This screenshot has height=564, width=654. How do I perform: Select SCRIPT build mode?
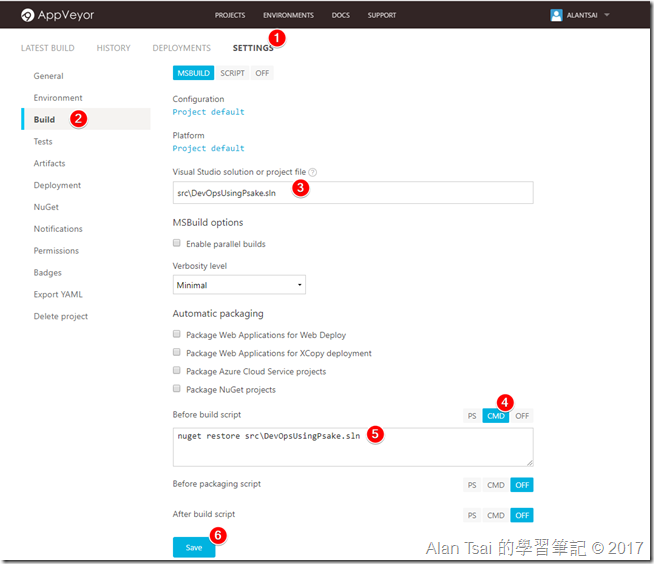click(x=232, y=73)
